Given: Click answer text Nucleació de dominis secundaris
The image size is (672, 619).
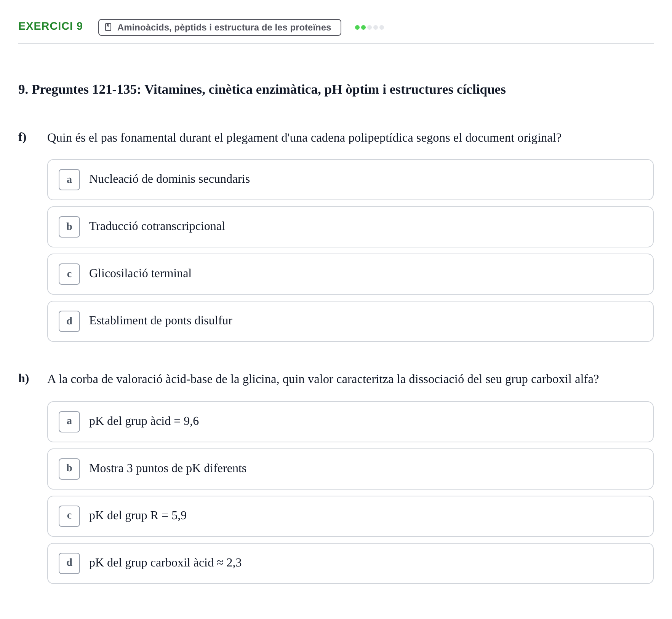Looking at the screenshot, I should 170,179.
